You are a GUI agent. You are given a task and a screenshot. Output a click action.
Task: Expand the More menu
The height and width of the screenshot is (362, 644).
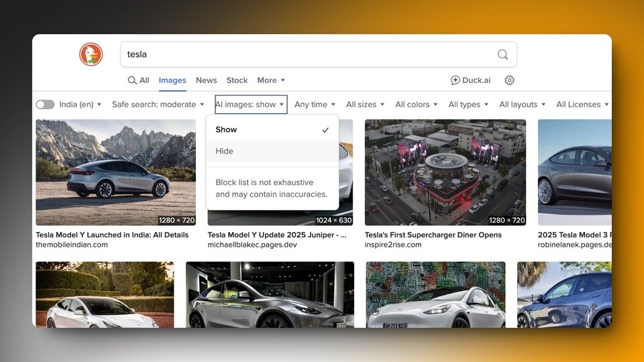(271, 80)
